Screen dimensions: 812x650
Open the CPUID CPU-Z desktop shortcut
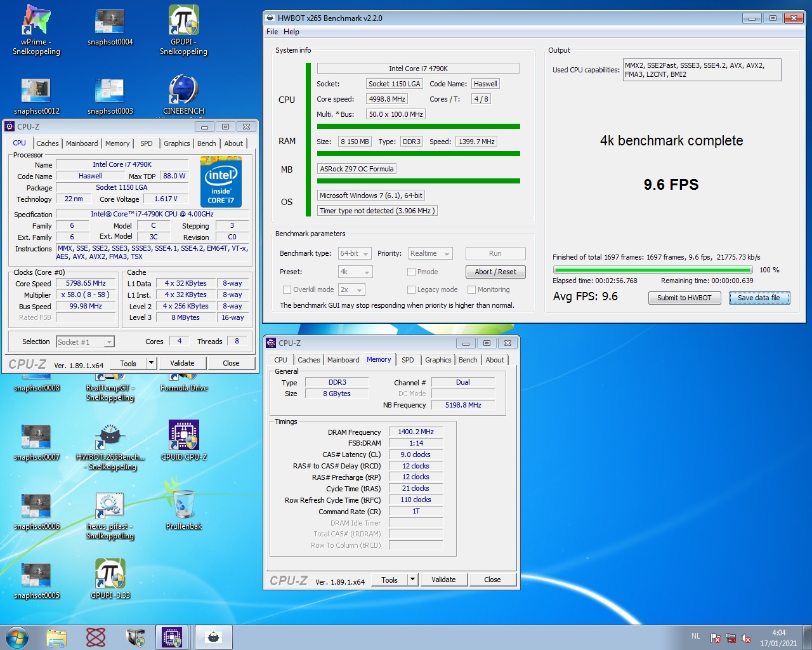pyautogui.click(x=184, y=440)
